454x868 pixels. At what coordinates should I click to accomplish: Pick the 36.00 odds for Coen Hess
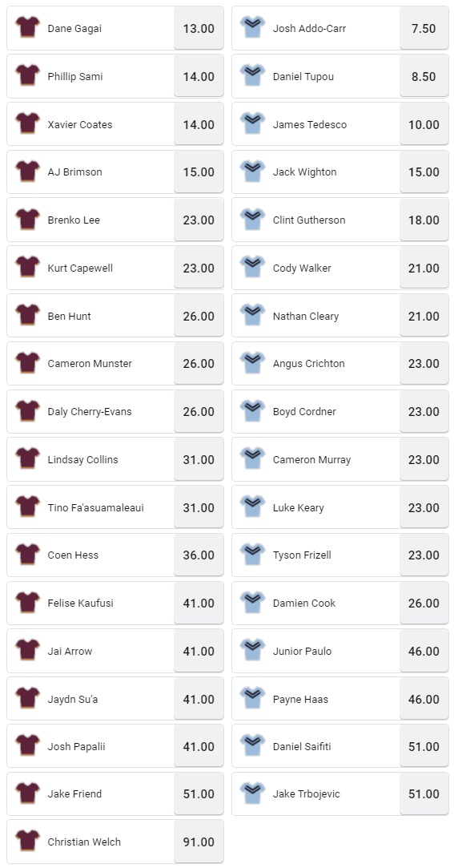tap(199, 555)
